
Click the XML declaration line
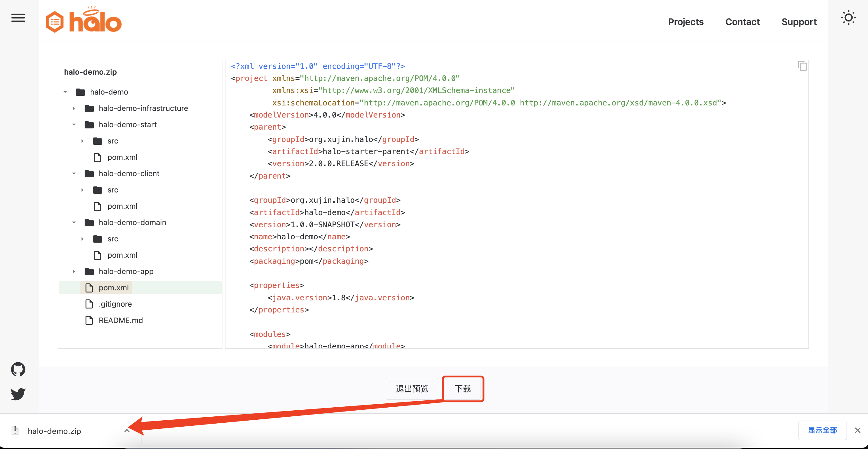pyautogui.click(x=318, y=66)
